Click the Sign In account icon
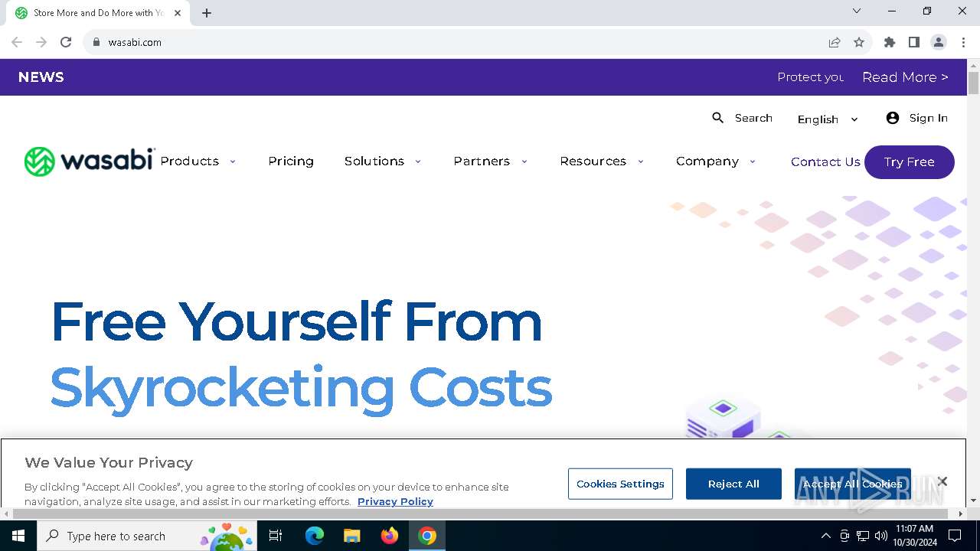 coord(892,118)
